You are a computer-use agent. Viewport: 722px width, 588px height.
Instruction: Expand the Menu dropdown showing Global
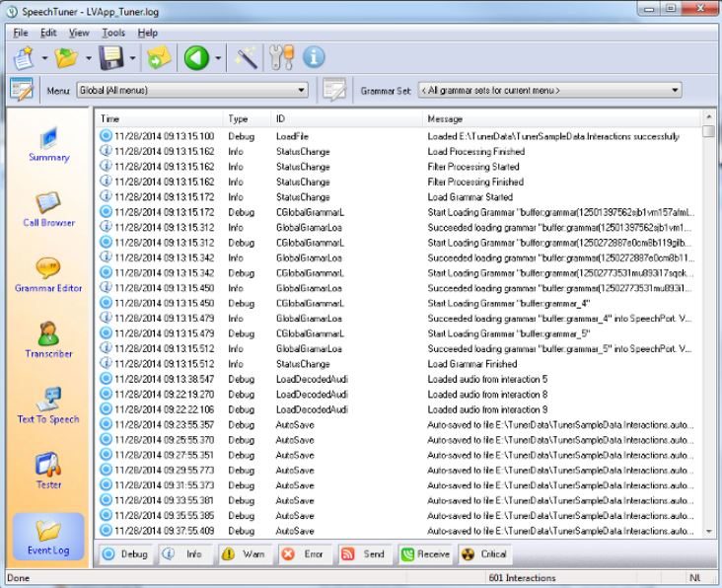302,91
